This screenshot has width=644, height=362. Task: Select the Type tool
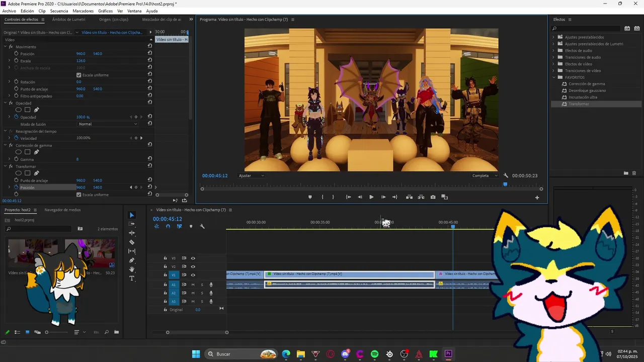132,278
